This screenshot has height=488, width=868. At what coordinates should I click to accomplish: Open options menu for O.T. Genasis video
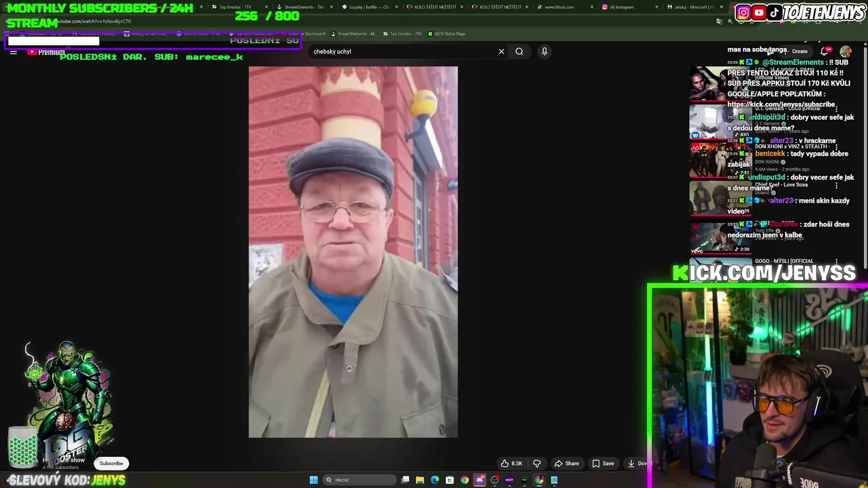(836, 110)
